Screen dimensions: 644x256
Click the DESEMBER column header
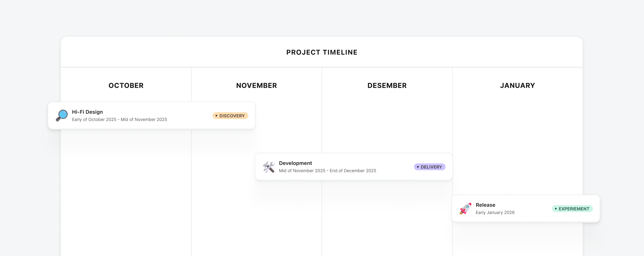click(x=387, y=86)
